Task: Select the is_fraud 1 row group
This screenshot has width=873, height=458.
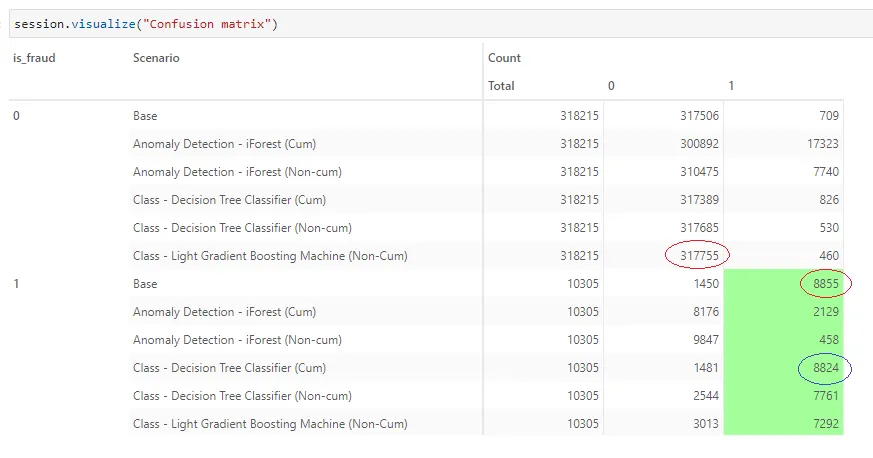Action: coord(16,284)
